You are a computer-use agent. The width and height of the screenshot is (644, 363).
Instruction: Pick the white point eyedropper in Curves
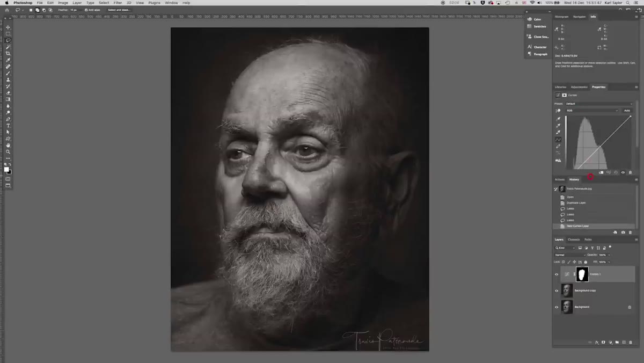point(559,132)
